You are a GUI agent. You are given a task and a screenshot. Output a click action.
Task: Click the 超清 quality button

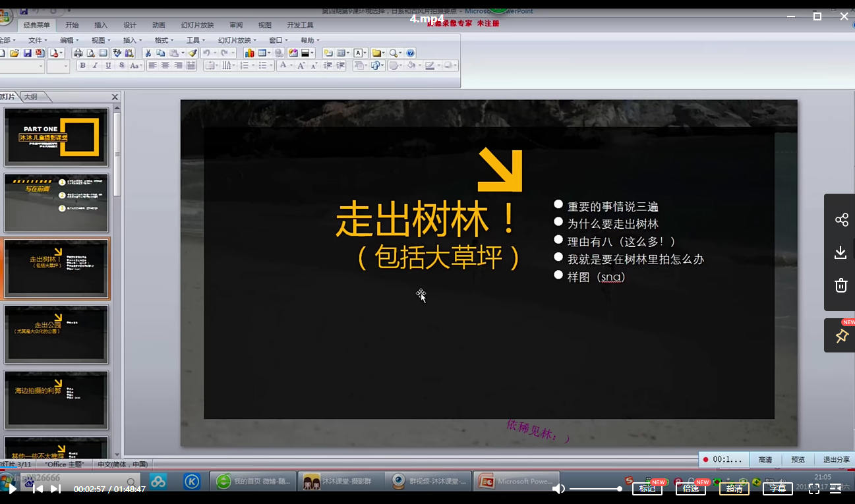[734, 489]
